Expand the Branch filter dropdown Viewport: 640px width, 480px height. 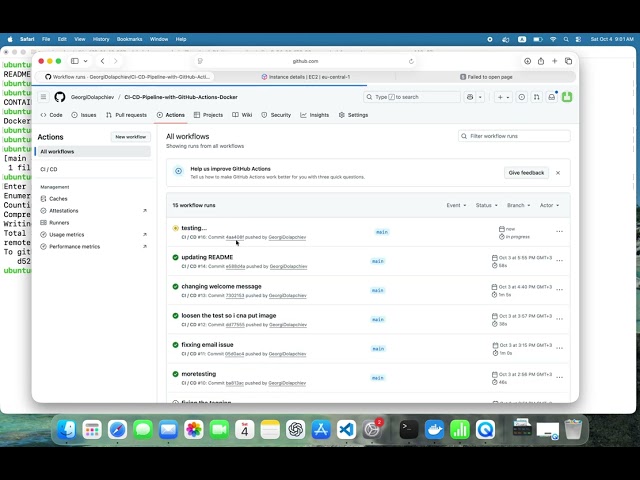(x=518, y=205)
